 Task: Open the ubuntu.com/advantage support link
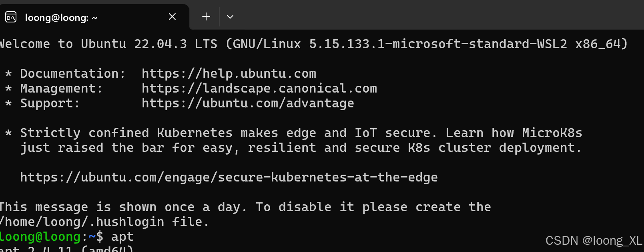[248, 103]
